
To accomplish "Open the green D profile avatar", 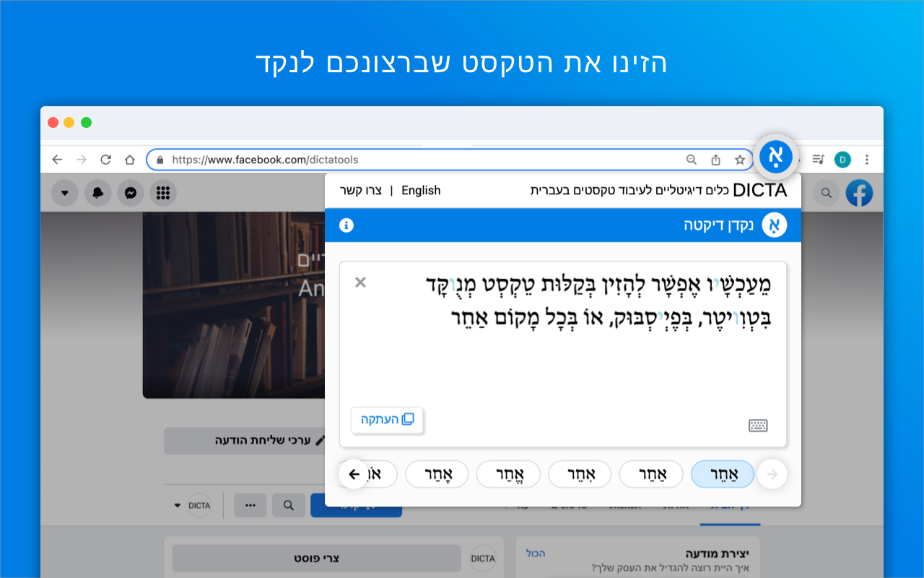I will coord(842,160).
